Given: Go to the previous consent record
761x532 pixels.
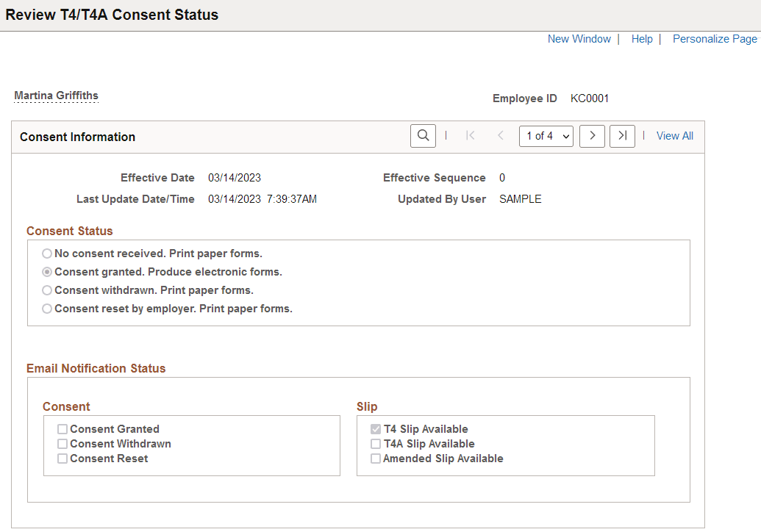Looking at the screenshot, I should pyautogui.click(x=500, y=136).
